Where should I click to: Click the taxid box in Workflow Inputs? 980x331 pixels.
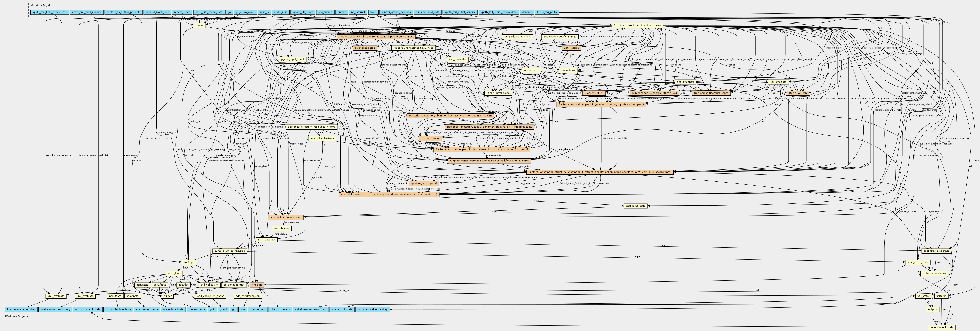[x=373, y=12]
